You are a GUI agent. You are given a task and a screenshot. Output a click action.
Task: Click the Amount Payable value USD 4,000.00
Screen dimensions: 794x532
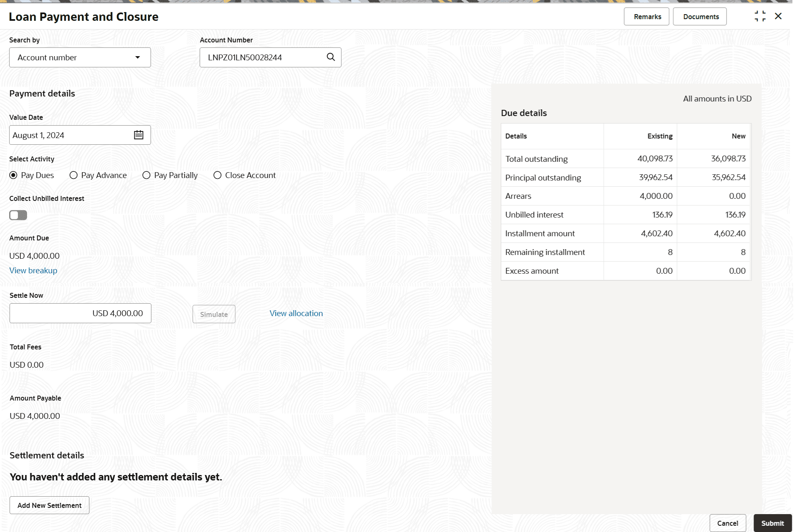click(x=35, y=416)
